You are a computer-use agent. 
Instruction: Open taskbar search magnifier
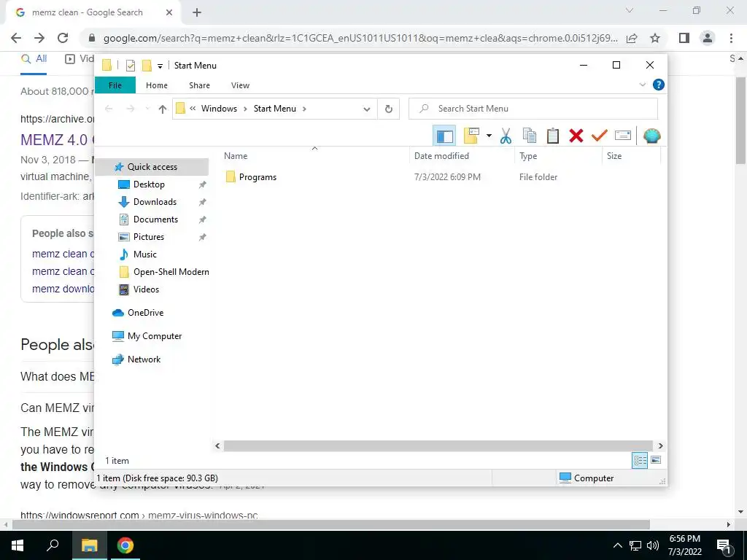click(x=53, y=545)
